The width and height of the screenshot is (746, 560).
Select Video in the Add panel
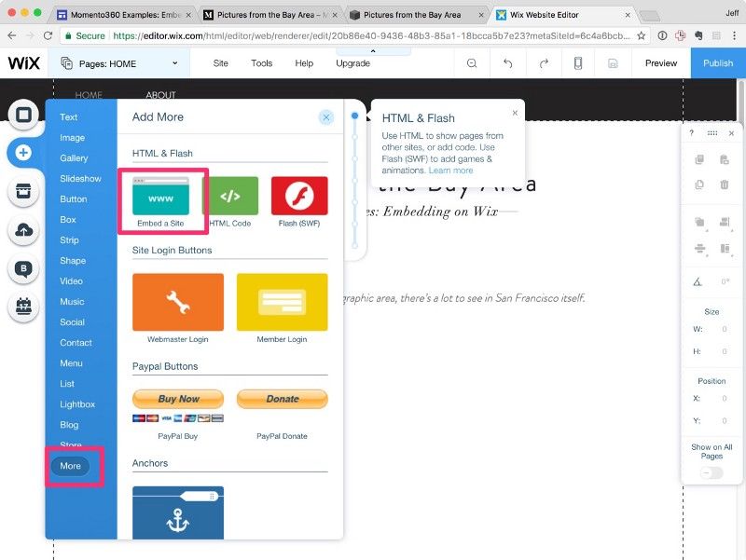[72, 281]
